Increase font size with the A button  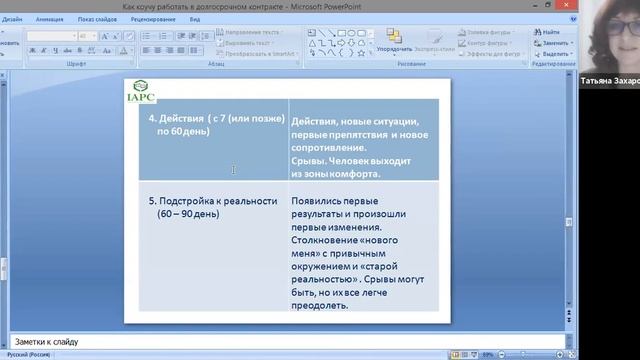tap(105, 36)
